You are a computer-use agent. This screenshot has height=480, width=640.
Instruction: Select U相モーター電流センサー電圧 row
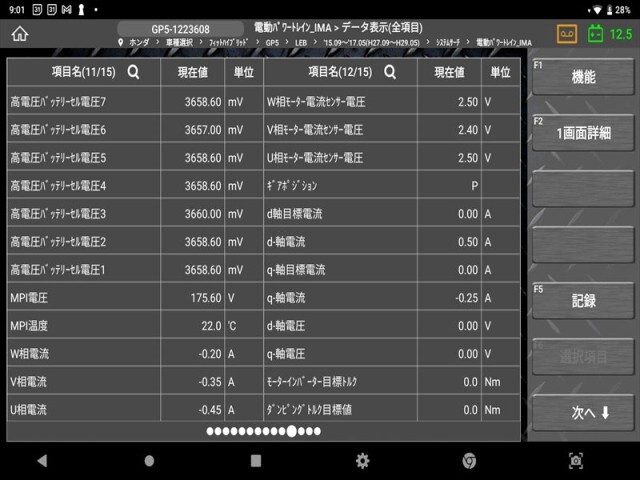(392, 158)
